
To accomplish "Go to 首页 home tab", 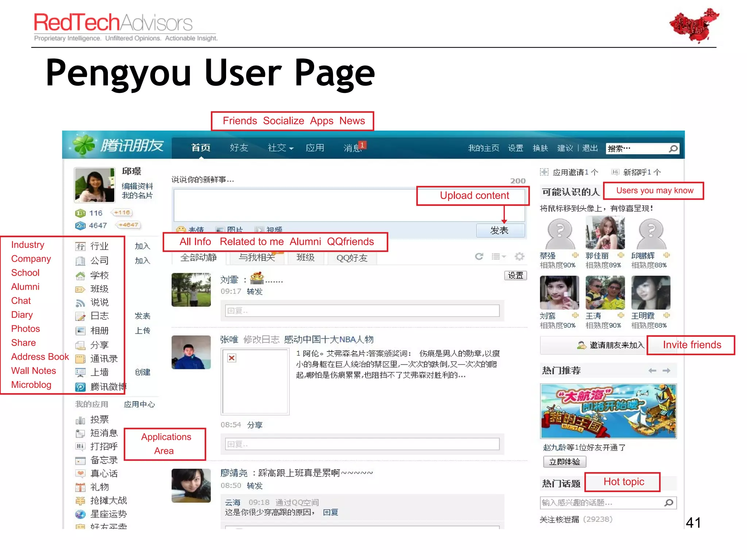I will [x=201, y=148].
